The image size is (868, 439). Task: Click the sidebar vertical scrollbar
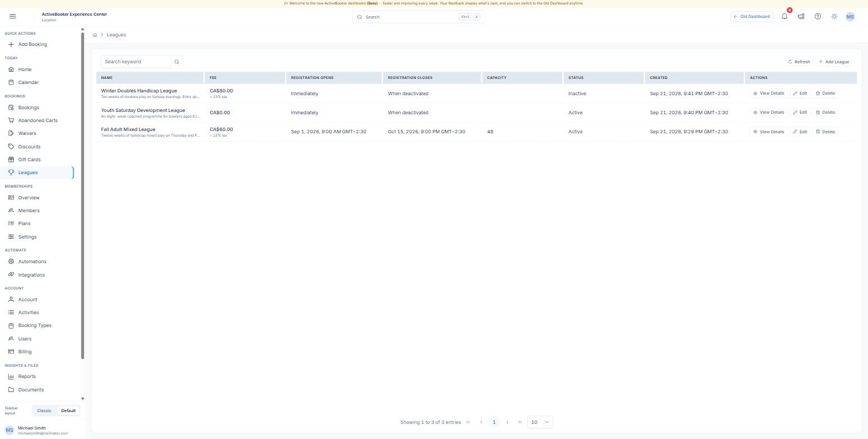[82, 196]
